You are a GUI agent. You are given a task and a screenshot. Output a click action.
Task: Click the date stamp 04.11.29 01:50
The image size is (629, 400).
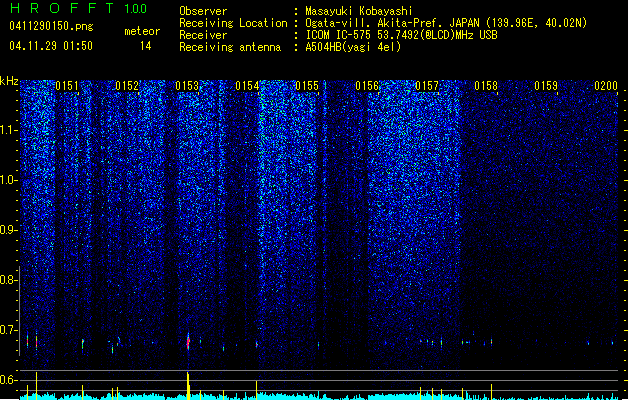(51, 46)
